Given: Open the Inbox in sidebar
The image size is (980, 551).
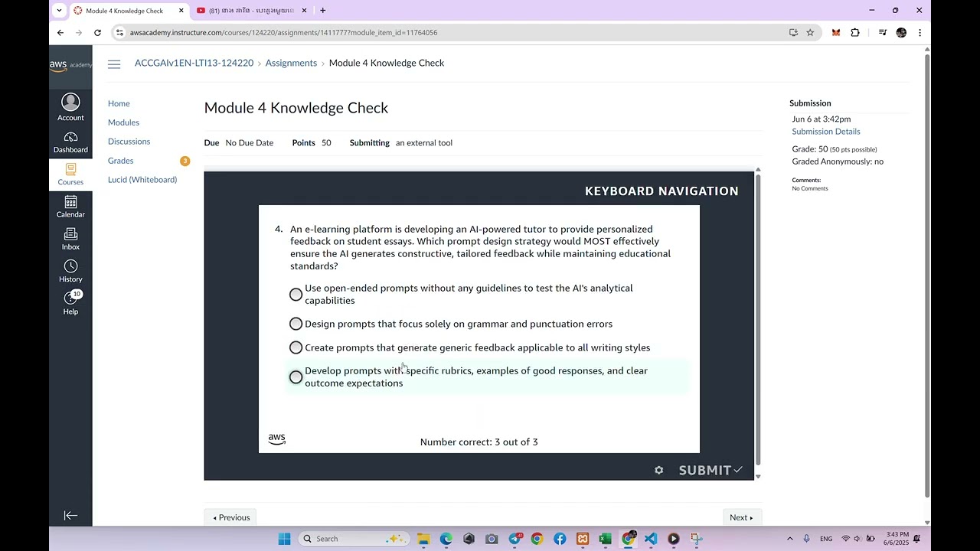Looking at the screenshot, I should pyautogui.click(x=70, y=239).
